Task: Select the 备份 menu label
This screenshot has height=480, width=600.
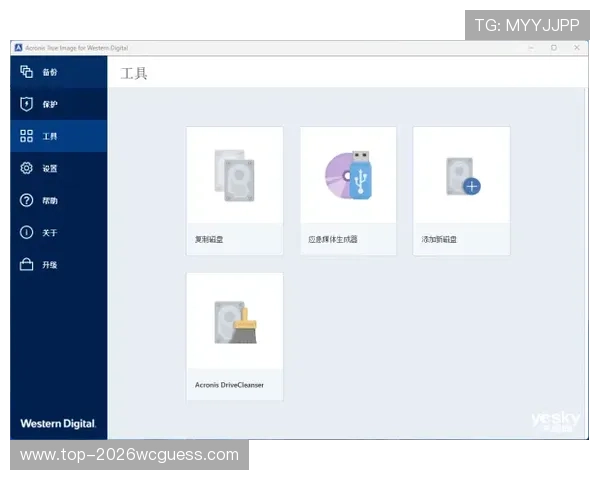Action: click(50, 72)
